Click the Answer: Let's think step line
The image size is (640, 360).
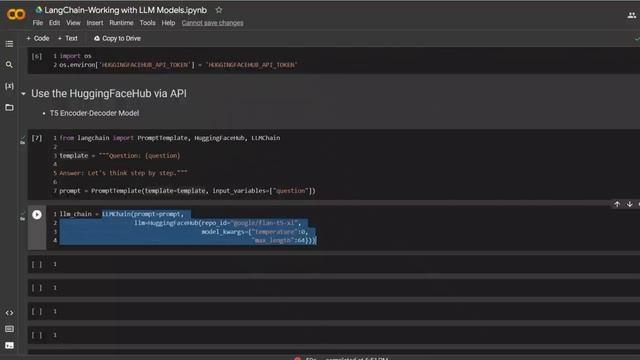(123, 173)
